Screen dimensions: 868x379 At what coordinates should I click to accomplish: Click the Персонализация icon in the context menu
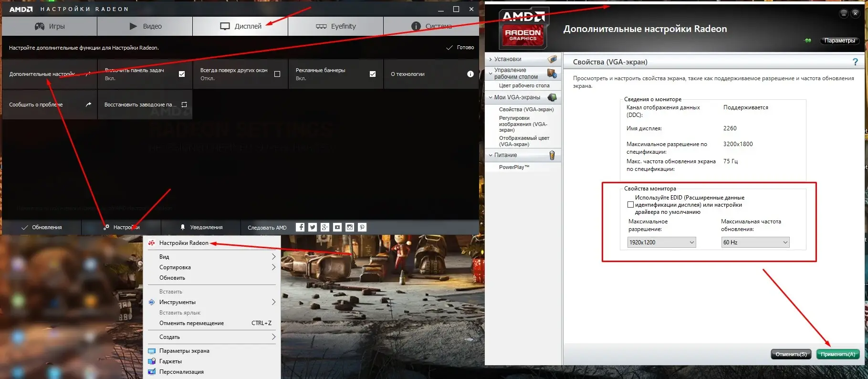click(152, 372)
